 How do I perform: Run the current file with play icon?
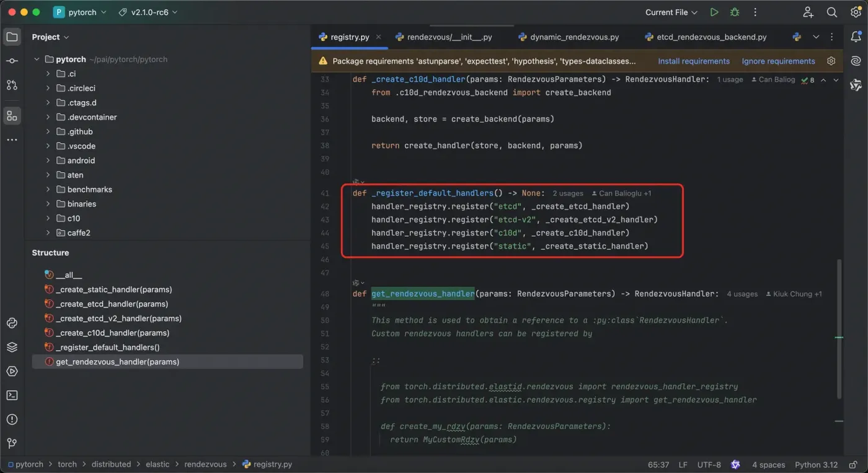click(x=714, y=12)
